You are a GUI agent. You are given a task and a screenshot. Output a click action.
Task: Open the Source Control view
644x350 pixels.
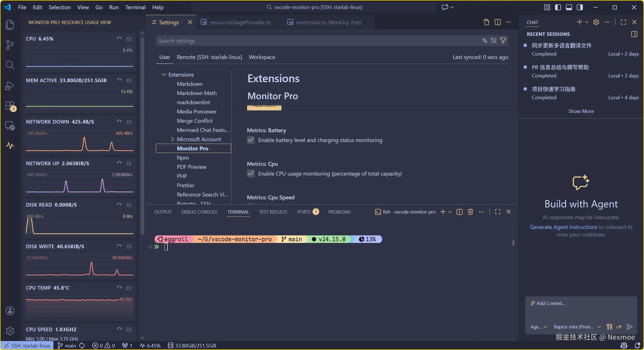(10, 45)
